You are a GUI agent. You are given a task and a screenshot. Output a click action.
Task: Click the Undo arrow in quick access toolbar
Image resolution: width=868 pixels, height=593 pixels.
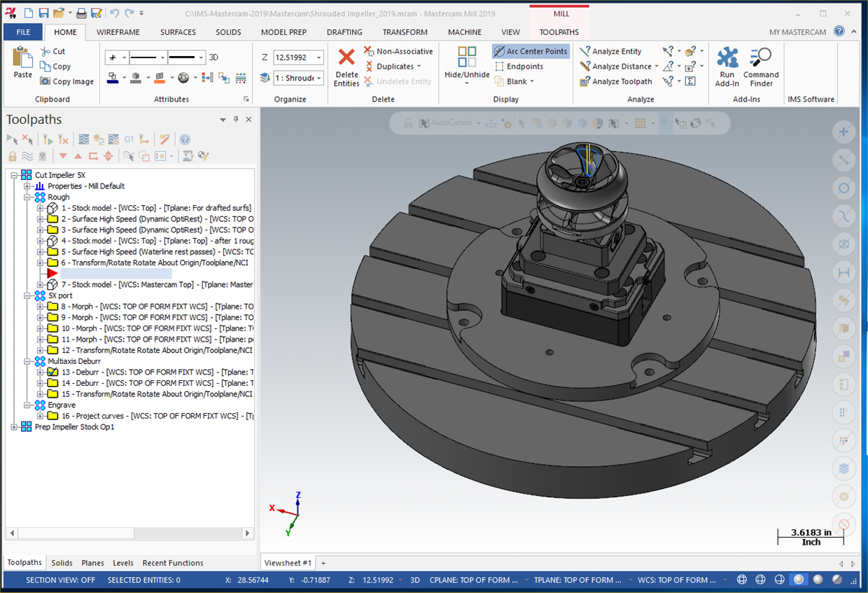pyautogui.click(x=115, y=13)
